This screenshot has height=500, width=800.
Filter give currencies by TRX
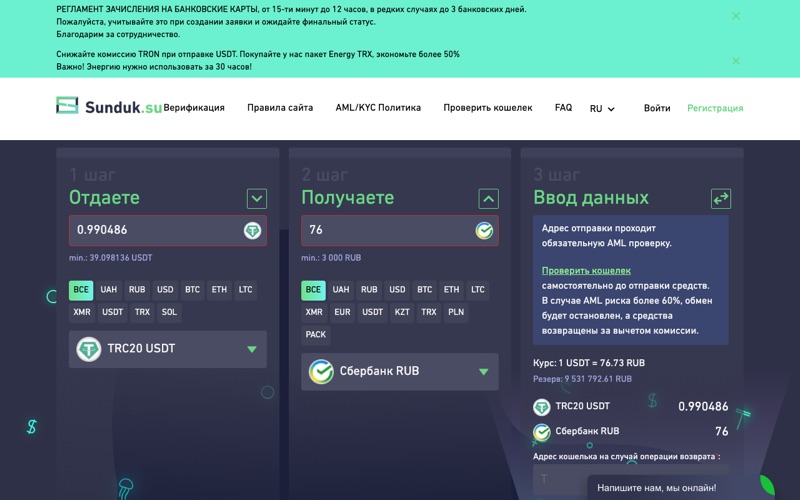[142, 312]
